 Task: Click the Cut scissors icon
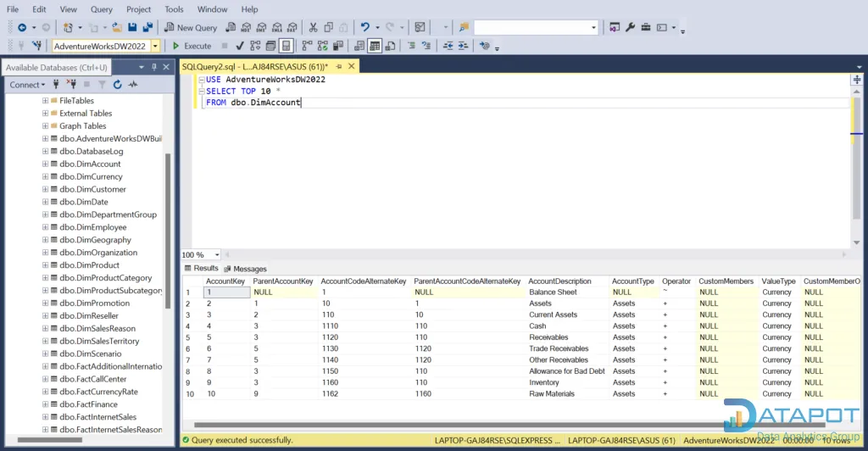point(313,27)
